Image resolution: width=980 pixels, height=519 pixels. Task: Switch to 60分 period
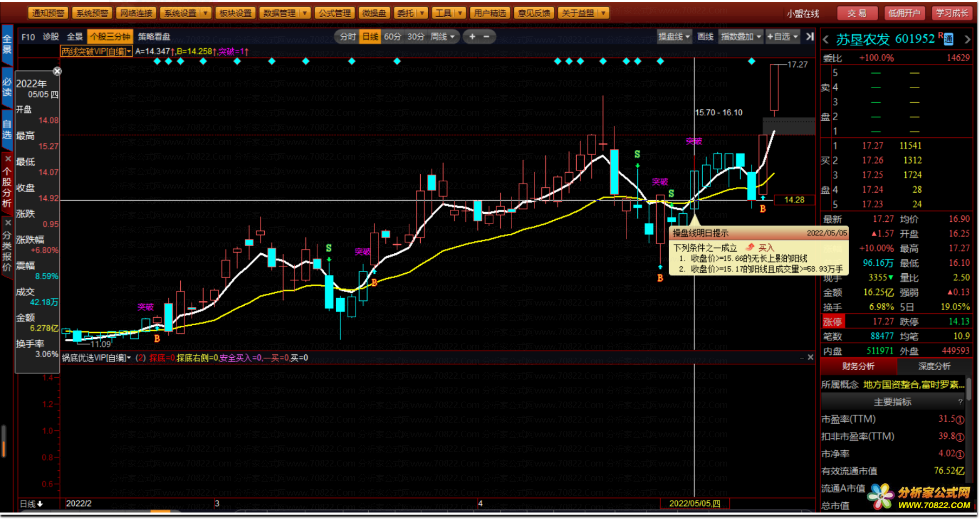393,37
